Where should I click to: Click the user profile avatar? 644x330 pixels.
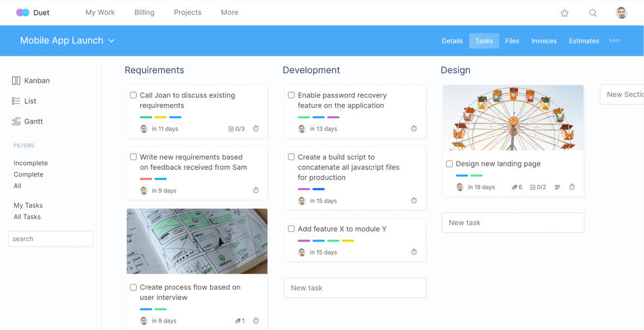click(622, 13)
